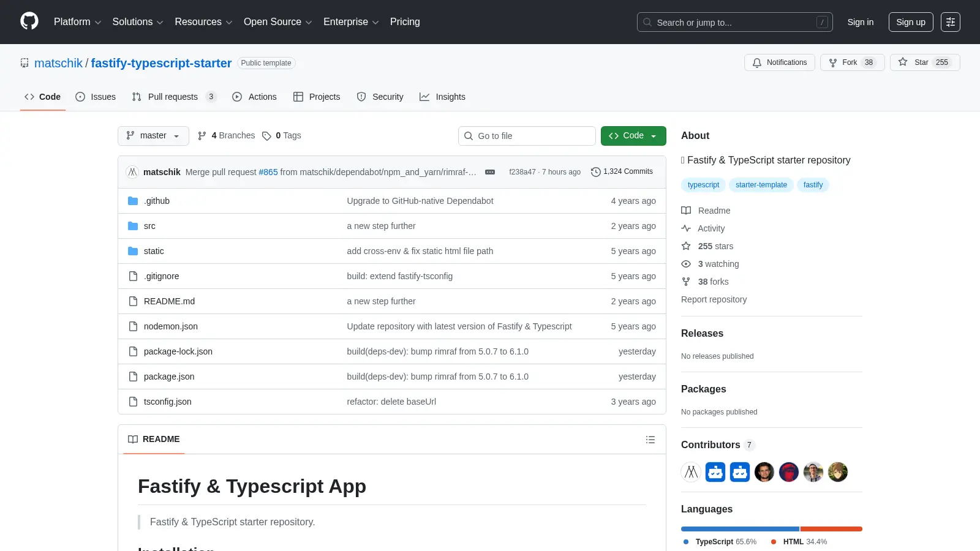Viewport: 980px width, 551px height.
Task: Open the nodemon.json file
Action: point(171,326)
